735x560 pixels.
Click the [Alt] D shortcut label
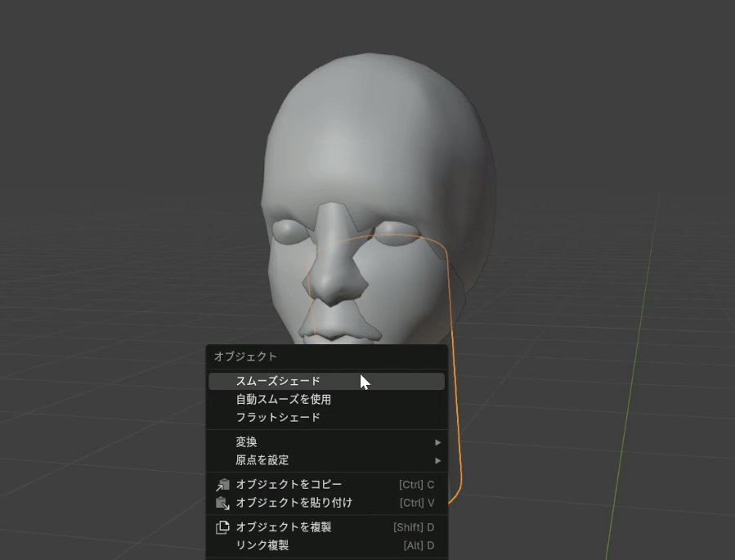(419, 545)
